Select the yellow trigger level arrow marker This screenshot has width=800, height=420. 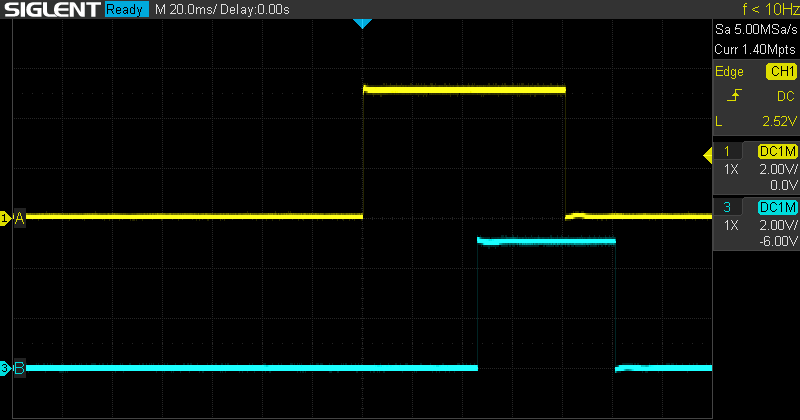tap(708, 152)
